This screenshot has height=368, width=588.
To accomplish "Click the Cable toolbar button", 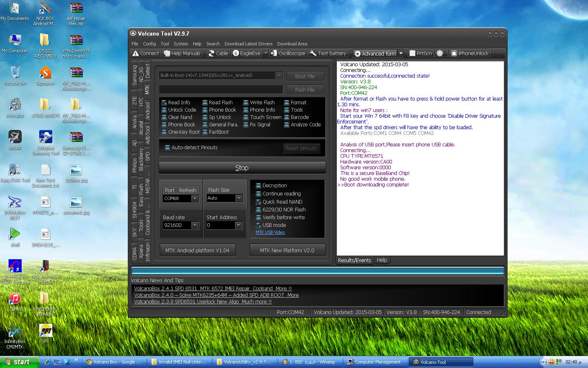I will tap(218, 53).
